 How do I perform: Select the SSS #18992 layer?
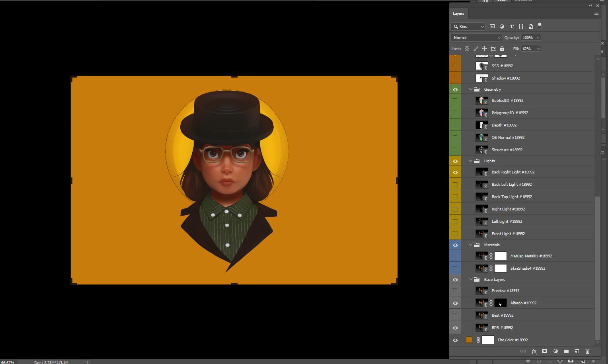pyautogui.click(x=528, y=66)
